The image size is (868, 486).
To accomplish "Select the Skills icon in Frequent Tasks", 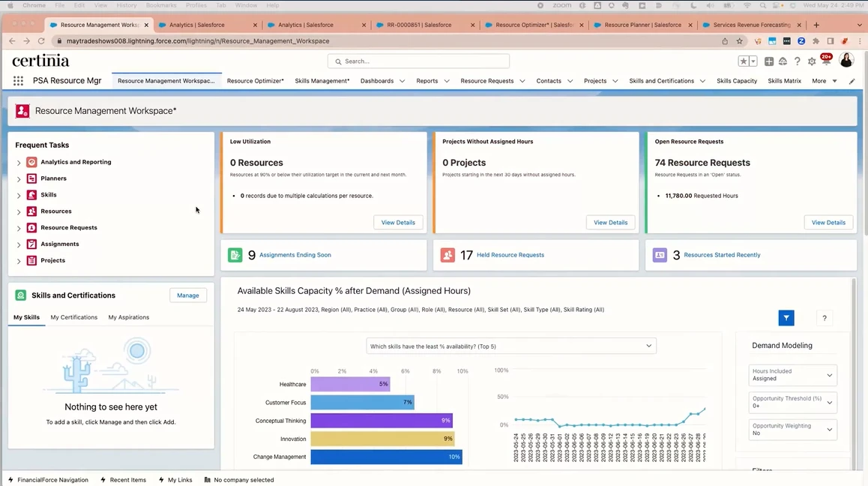I will tap(31, 194).
